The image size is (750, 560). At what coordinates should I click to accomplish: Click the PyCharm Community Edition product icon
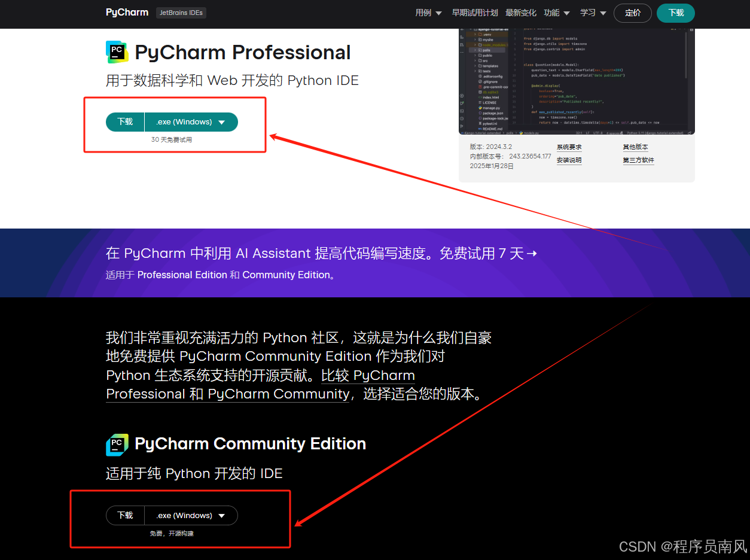pos(117,445)
